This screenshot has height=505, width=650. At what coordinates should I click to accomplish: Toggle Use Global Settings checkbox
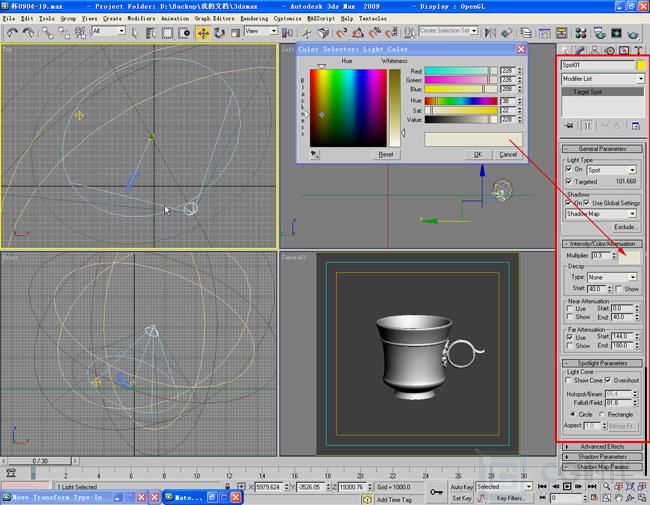click(x=587, y=203)
